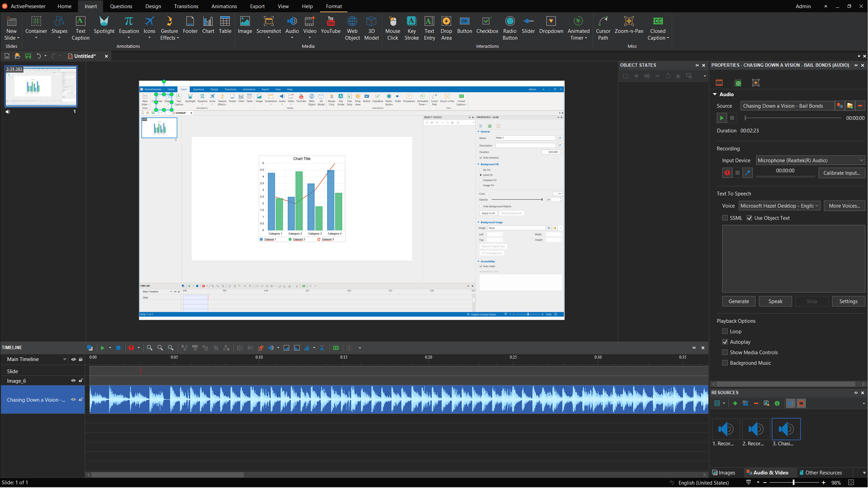Click the red record button in timeline
The image size is (868, 488).
tap(131, 348)
